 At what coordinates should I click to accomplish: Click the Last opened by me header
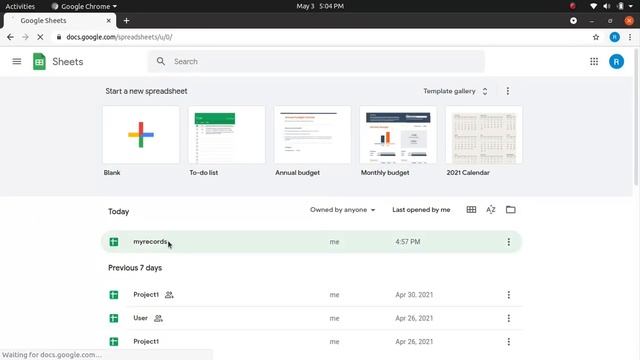click(421, 209)
